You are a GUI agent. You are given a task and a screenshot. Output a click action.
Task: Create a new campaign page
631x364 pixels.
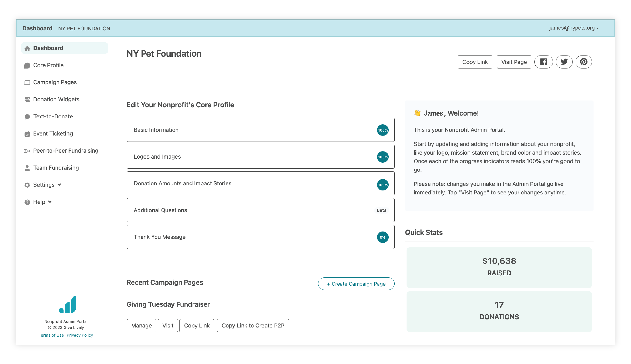tap(356, 283)
